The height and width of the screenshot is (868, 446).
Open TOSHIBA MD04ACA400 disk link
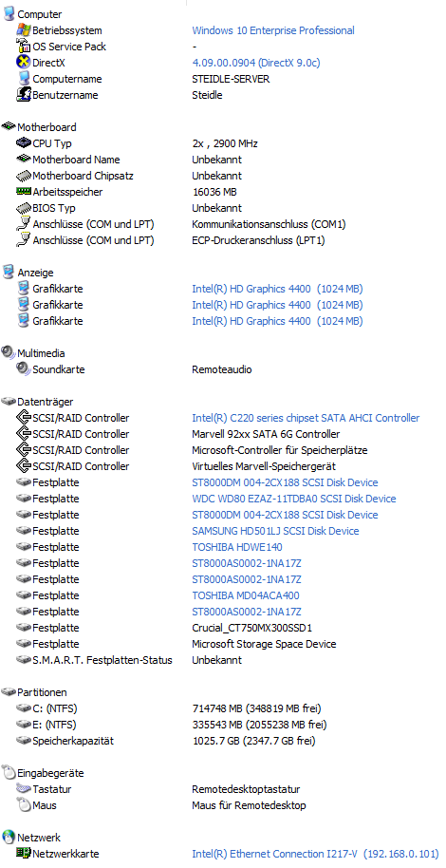[247, 595]
